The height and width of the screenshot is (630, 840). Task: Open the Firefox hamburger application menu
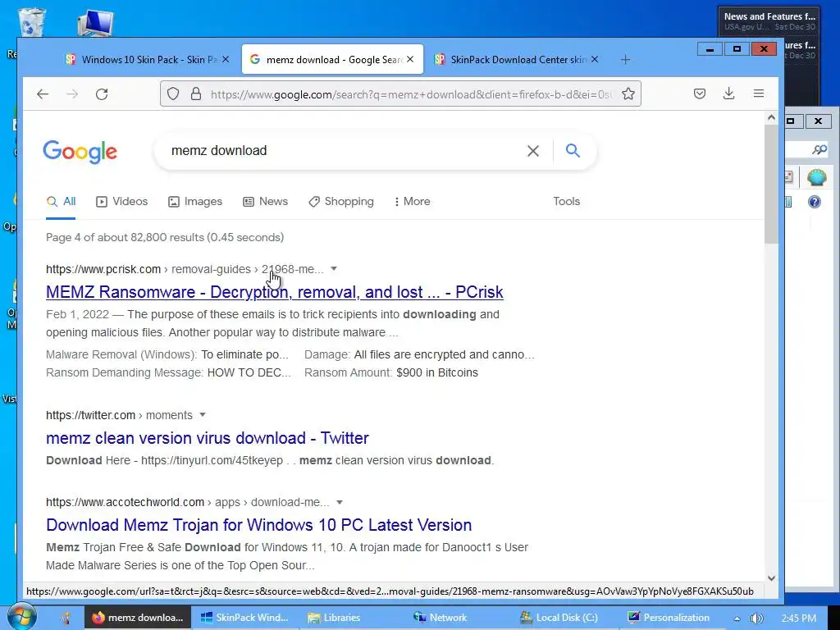click(759, 94)
